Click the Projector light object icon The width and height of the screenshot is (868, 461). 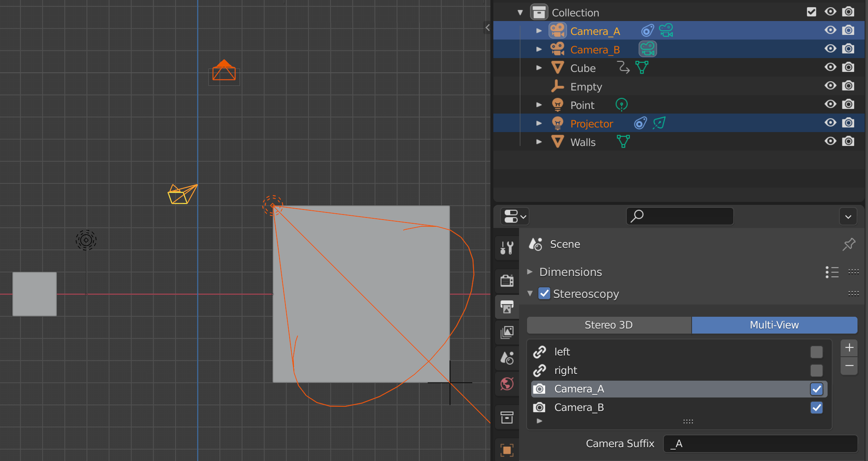[557, 123]
